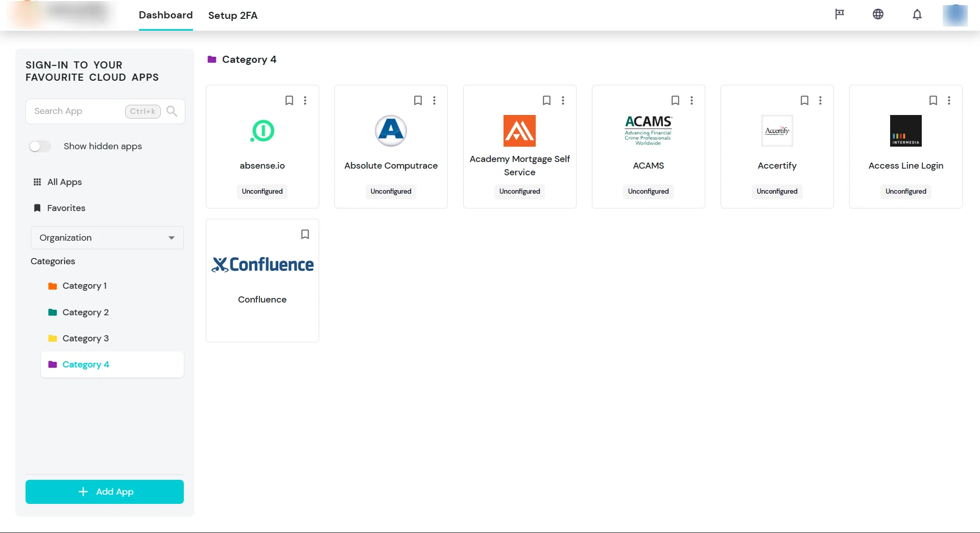Click the search magnifier icon
This screenshot has width=980, height=533.
[x=172, y=111]
